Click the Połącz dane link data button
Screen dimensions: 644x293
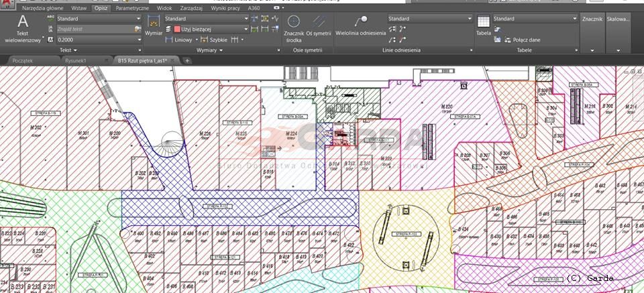tap(523, 40)
